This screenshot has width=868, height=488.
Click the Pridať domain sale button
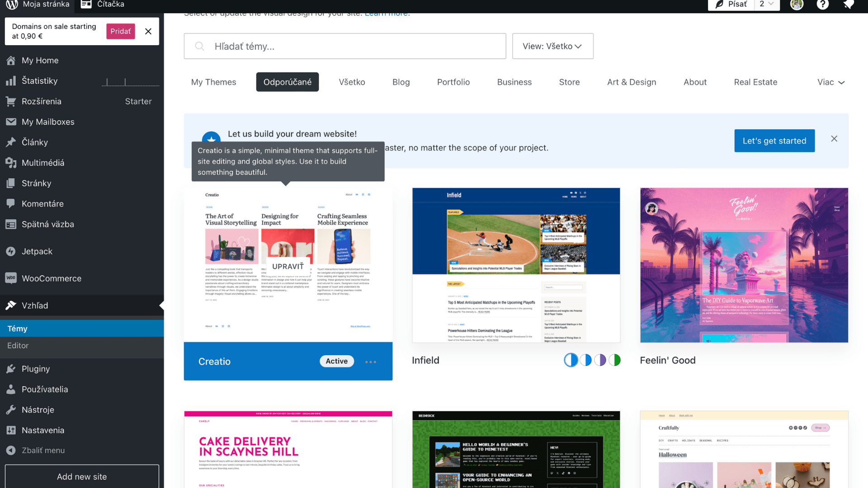120,31
